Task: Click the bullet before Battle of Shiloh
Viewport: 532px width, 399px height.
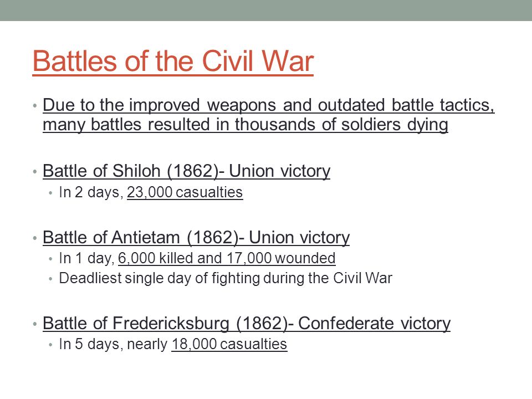Action: 35,172
